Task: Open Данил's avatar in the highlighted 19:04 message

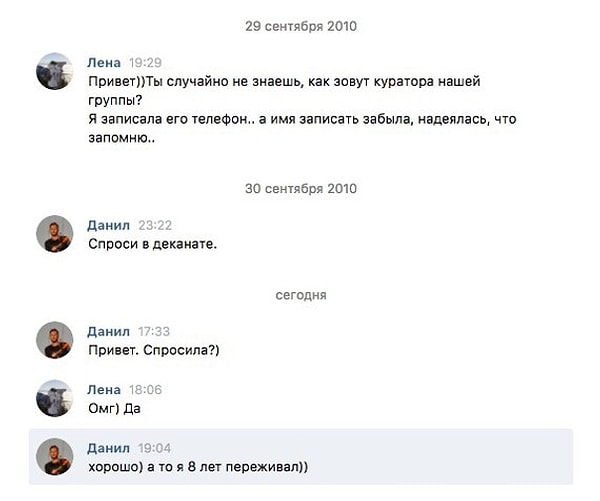Action: click(54, 456)
